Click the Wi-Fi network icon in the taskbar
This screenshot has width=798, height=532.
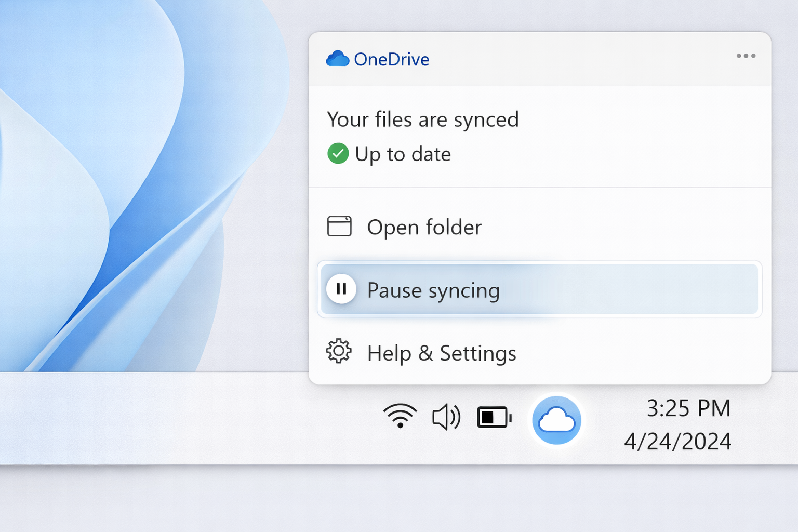coord(400,416)
